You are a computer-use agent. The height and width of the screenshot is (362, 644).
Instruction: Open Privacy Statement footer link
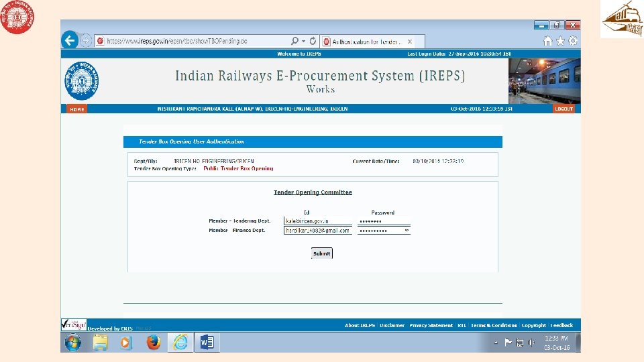coord(431,325)
